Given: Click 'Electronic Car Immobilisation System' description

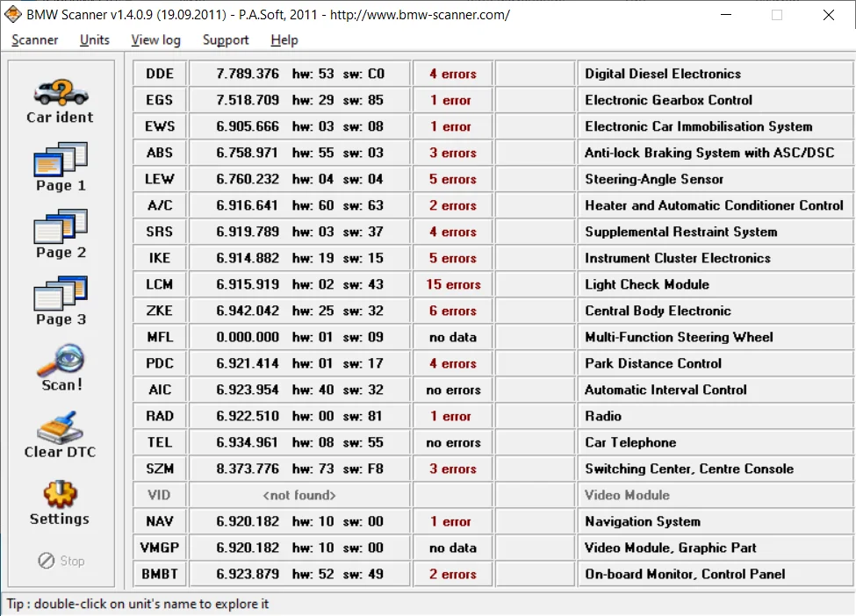Looking at the screenshot, I should (699, 126).
